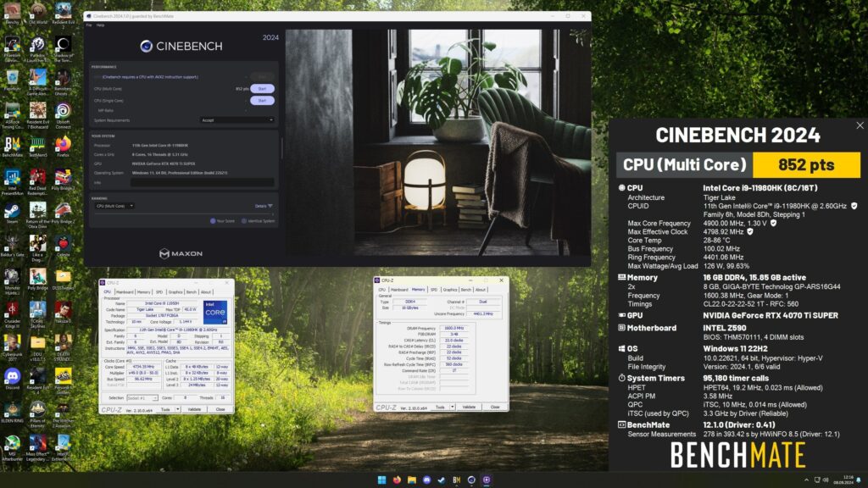The width and height of the screenshot is (868, 488).
Task: Open the Persona 5 Golden desktop shortcut
Action: coord(63,380)
